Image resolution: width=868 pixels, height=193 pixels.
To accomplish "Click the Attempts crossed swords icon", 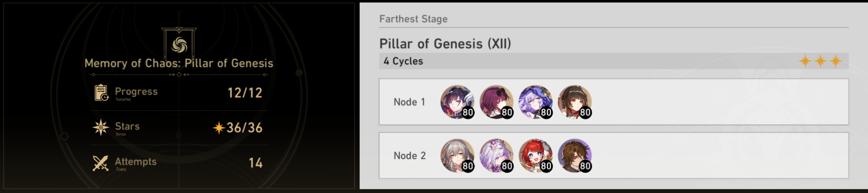I will [x=101, y=163].
